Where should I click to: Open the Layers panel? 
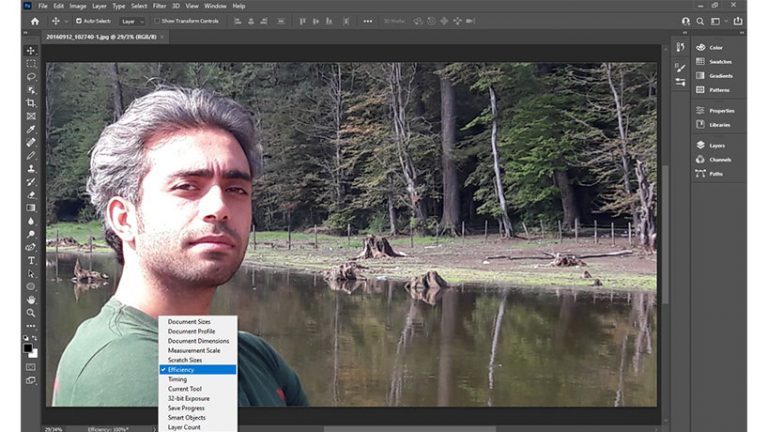[716, 145]
